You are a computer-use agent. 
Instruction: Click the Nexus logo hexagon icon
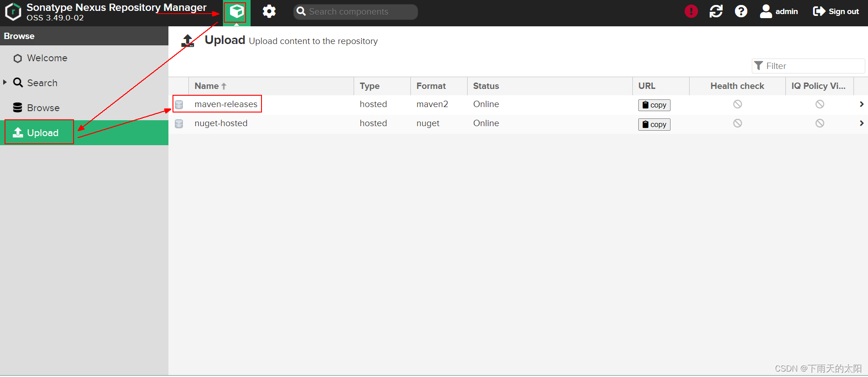point(13,12)
